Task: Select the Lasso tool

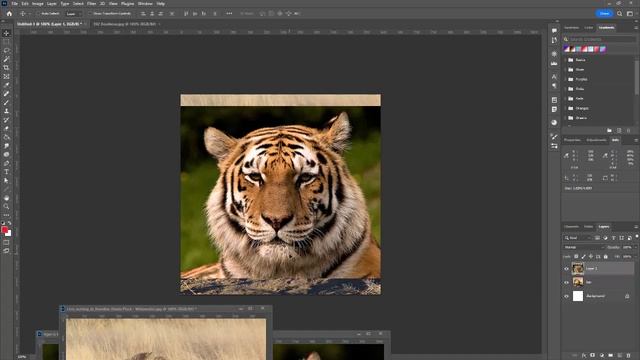Action: click(6, 51)
